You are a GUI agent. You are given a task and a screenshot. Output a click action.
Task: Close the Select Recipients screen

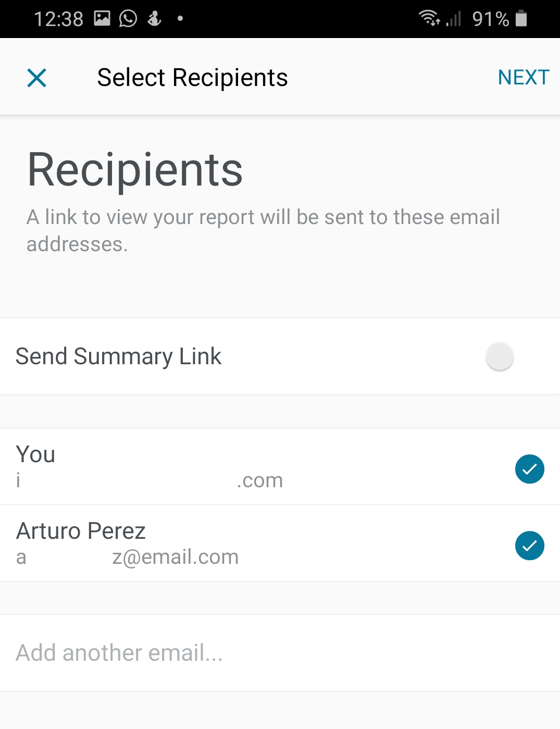36,78
